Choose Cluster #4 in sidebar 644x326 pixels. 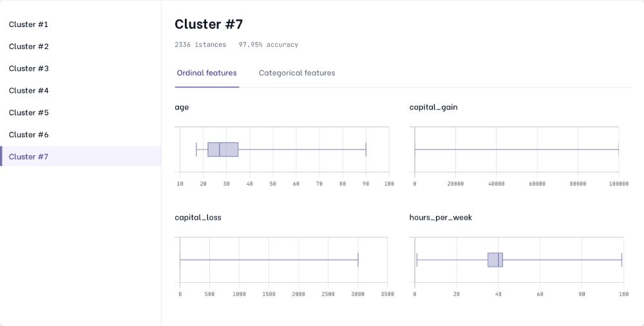tap(29, 90)
